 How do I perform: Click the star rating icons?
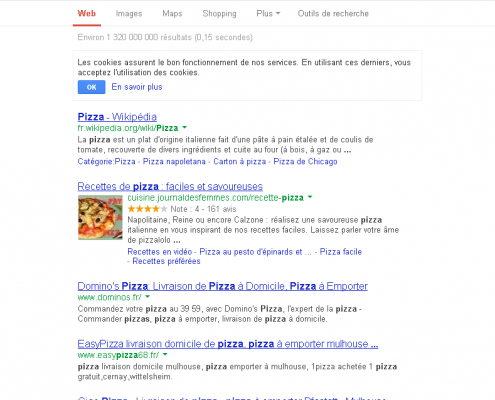[147, 209]
